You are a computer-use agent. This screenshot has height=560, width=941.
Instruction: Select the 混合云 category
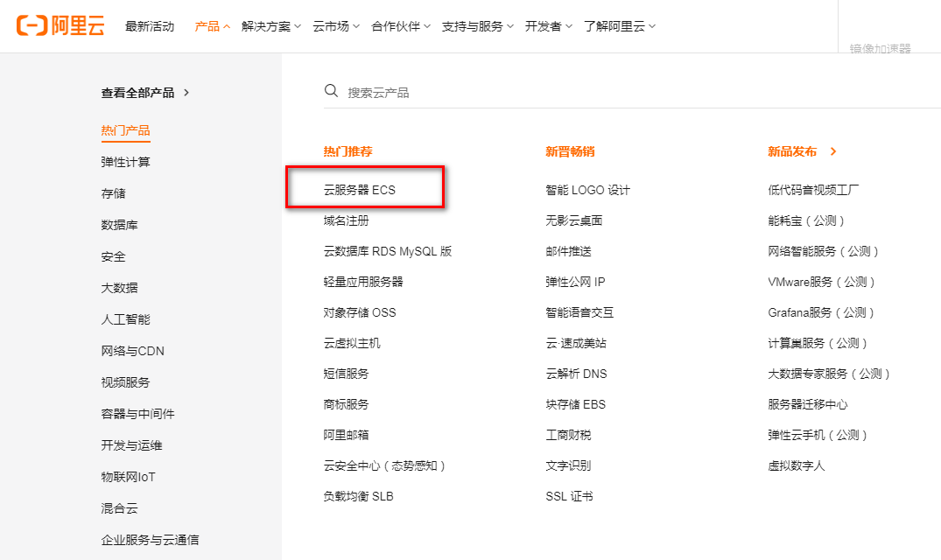point(119,508)
